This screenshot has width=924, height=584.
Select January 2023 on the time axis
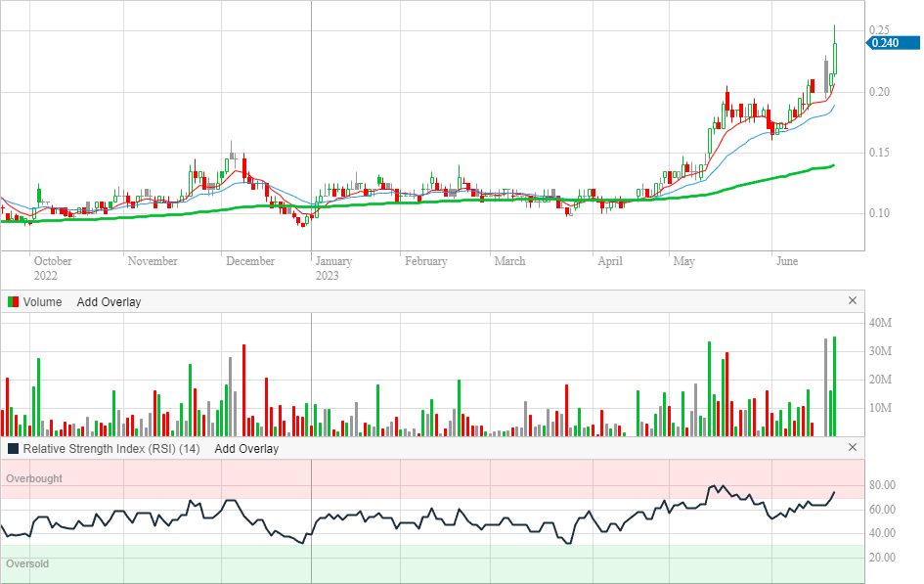[x=333, y=268]
